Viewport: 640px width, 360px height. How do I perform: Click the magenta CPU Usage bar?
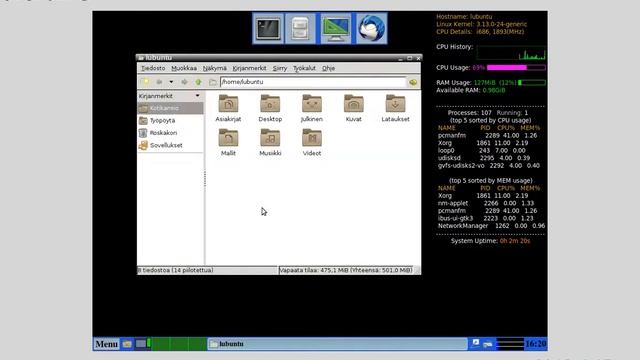pyautogui.click(x=516, y=68)
